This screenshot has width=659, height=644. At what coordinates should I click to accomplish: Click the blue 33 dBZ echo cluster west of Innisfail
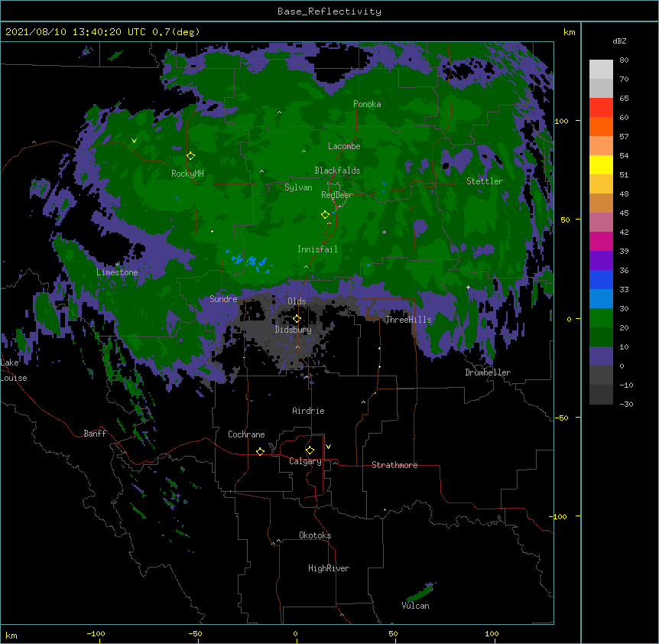(249, 262)
